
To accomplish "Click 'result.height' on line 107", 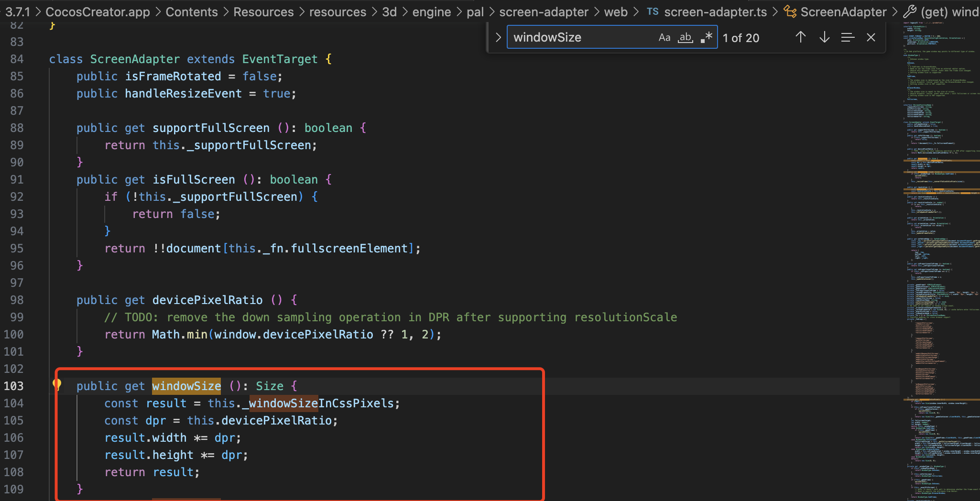I will coord(149,455).
